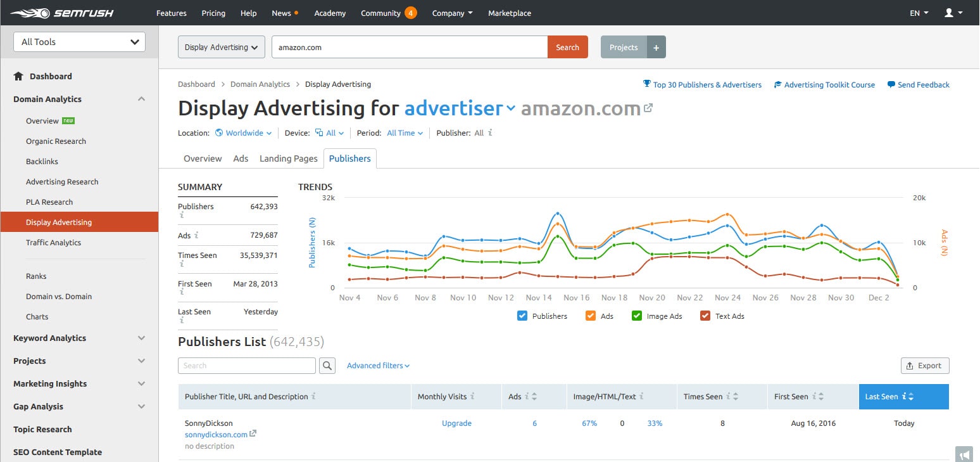Collapse the Domain Analytics sidebar section
This screenshot has height=462, width=980.
pos(142,99)
